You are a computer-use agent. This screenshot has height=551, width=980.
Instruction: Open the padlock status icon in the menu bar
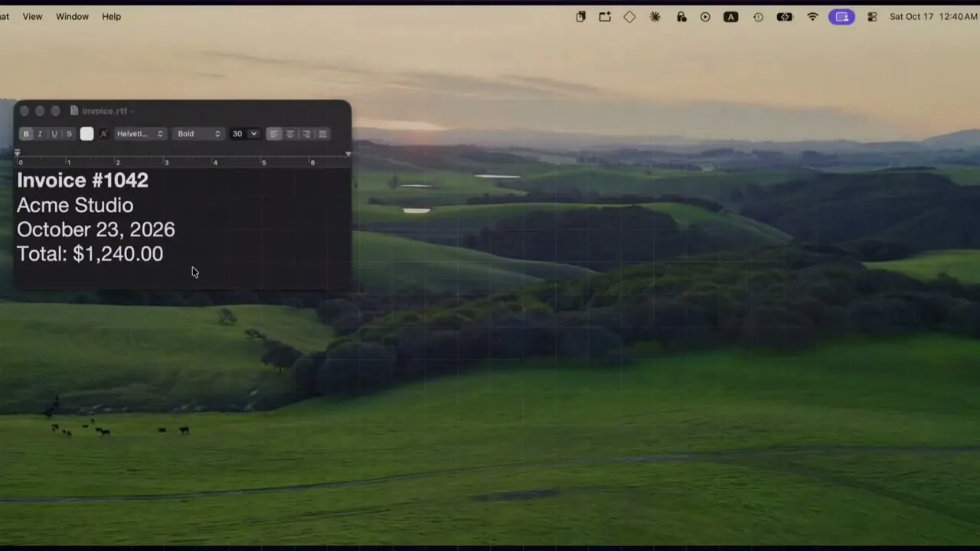point(681,17)
